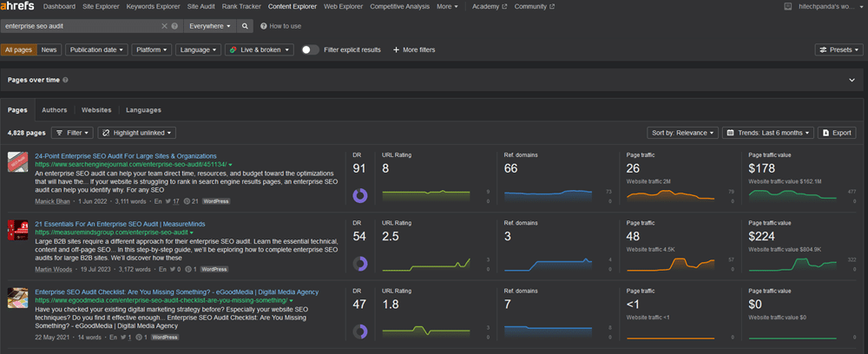Click Twitter icon on first result
This screenshot has height=354, width=868.
165,201
